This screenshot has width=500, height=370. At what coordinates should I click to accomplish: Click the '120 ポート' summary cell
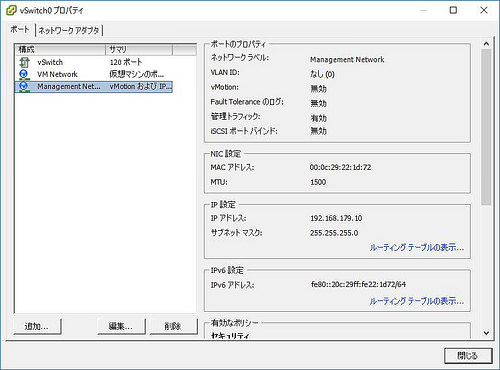click(126, 62)
